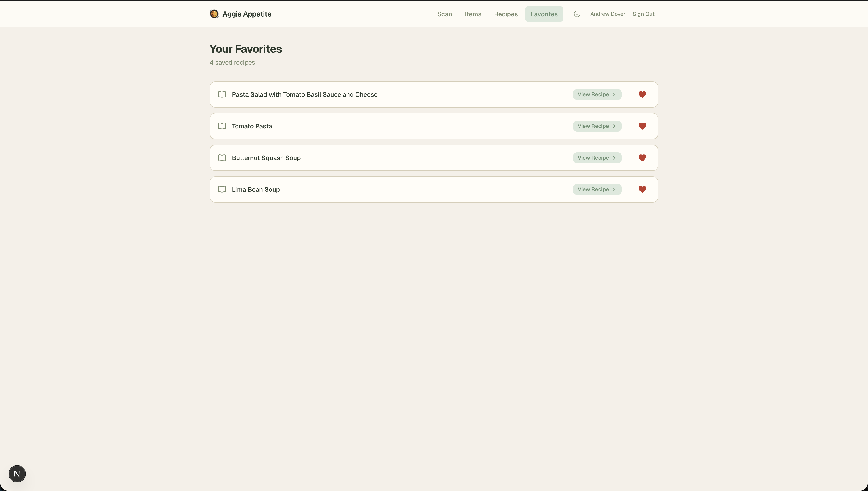Sign out of the account
The height and width of the screenshot is (491, 868).
(x=643, y=14)
